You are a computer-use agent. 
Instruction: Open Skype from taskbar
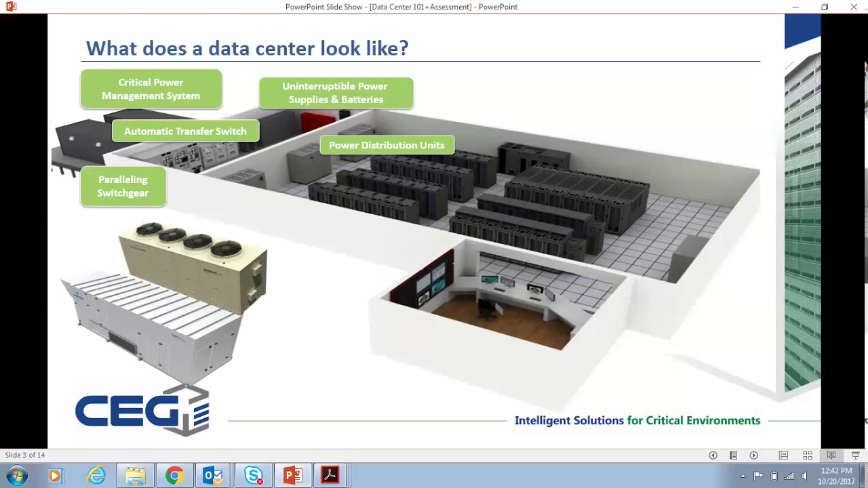click(253, 476)
